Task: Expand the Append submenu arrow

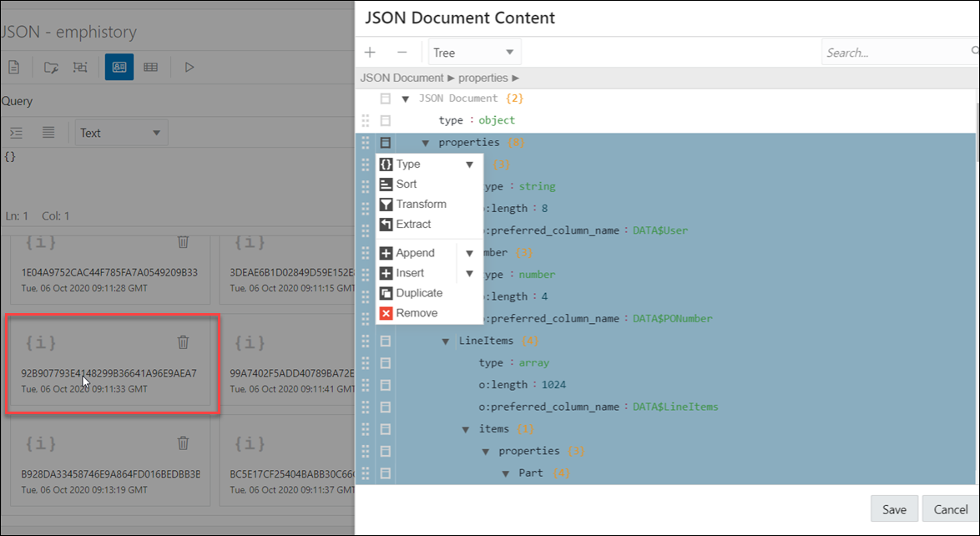Action: click(469, 253)
